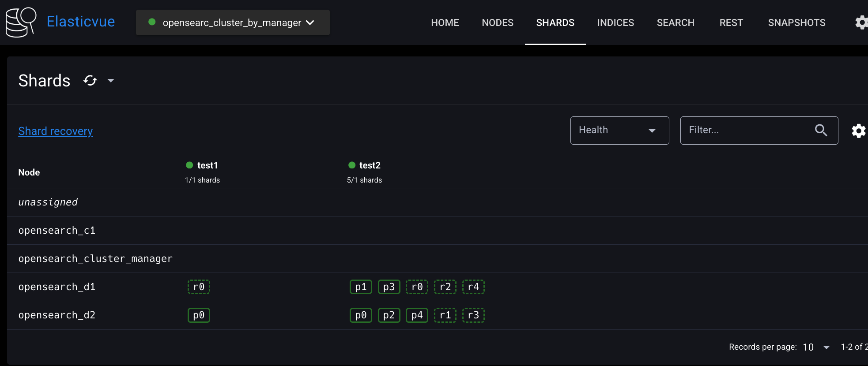Select test2 primary shard p4
868x366 pixels.
(417, 315)
